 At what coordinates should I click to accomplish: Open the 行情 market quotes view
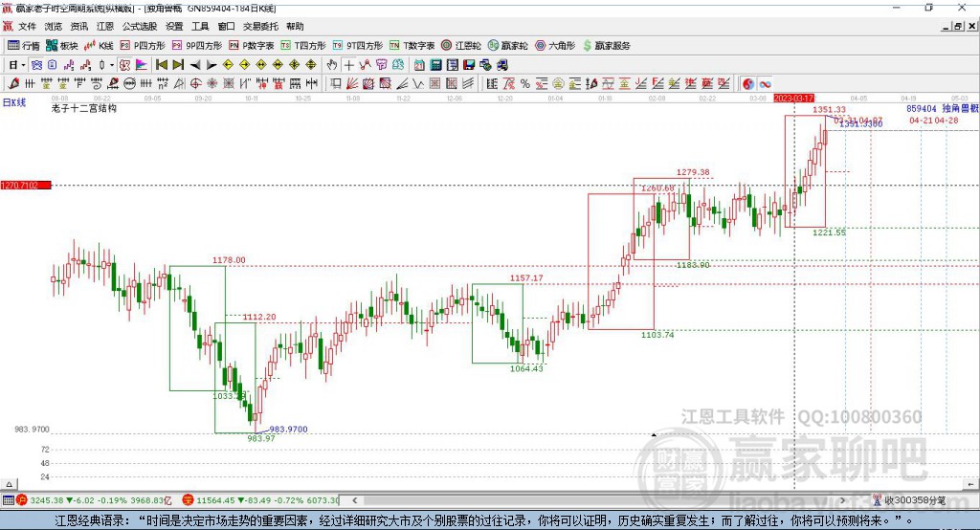tap(24, 46)
